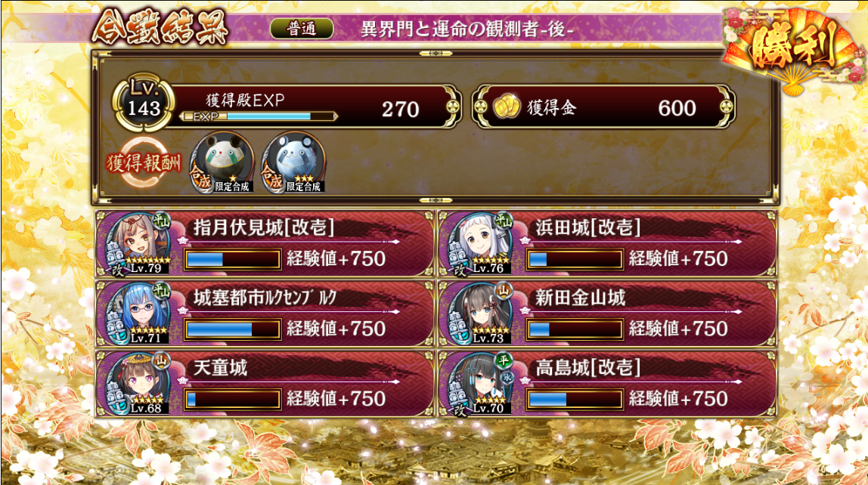
Task: Click the player EXP progress bar
Action: (258, 116)
